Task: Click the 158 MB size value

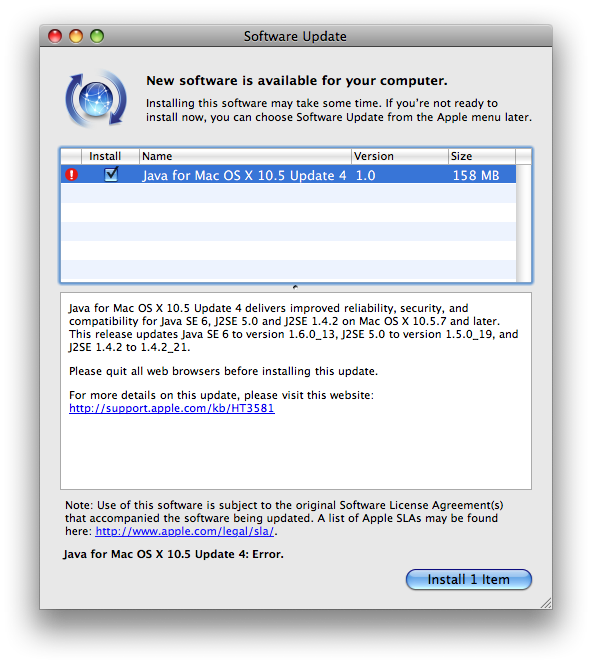Action: (x=476, y=175)
